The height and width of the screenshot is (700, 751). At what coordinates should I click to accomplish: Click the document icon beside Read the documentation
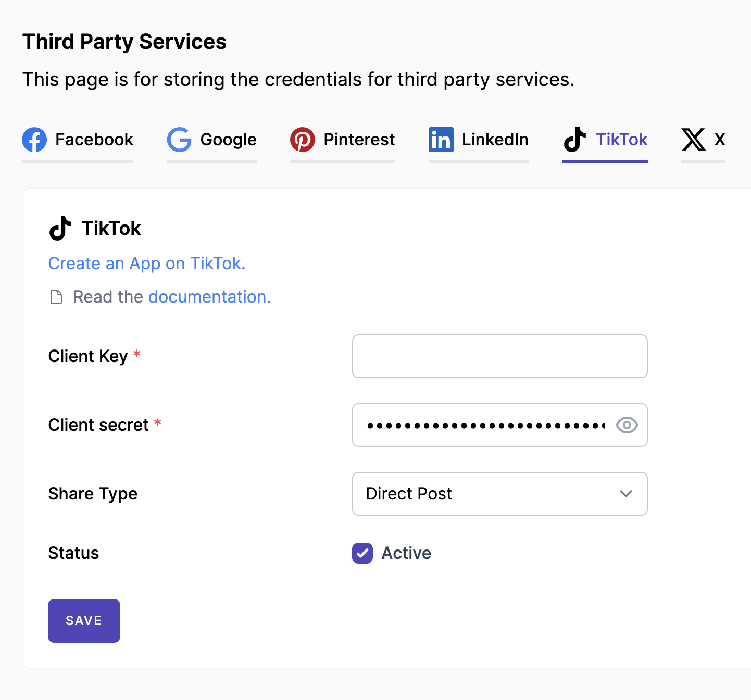(x=56, y=297)
